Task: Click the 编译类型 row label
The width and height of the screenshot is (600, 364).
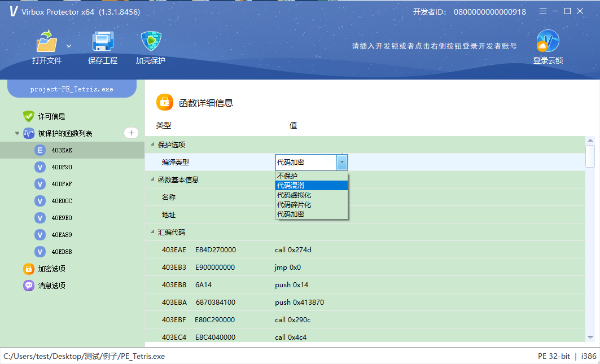Action: [x=175, y=163]
